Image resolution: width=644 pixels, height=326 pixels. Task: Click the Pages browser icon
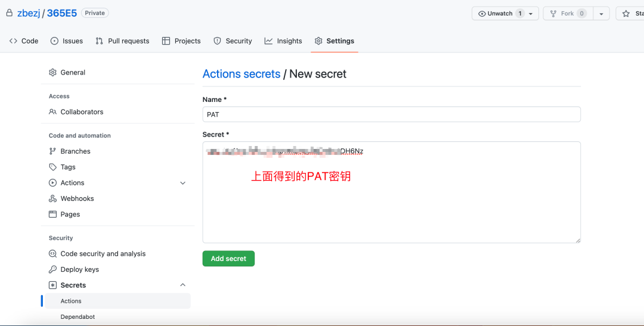click(52, 215)
